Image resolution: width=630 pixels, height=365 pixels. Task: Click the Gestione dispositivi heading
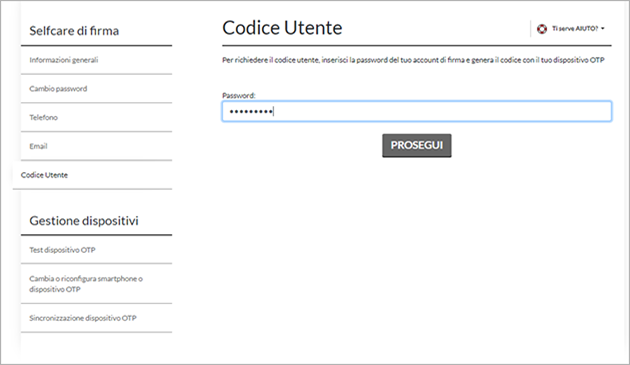click(84, 221)
